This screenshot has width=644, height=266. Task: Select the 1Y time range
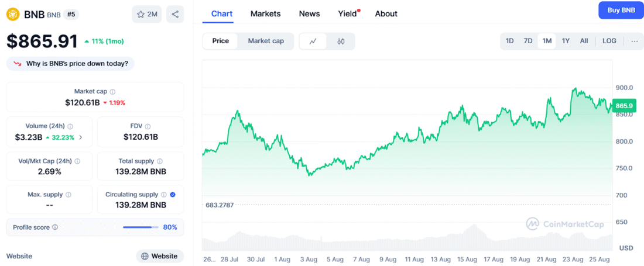(x=566, y=41)
